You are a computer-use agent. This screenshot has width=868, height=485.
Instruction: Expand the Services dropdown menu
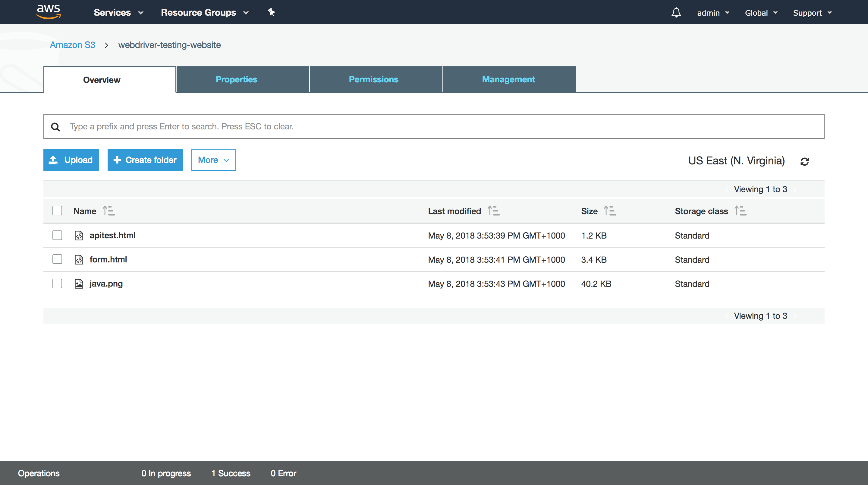click(x=118, y=12)
